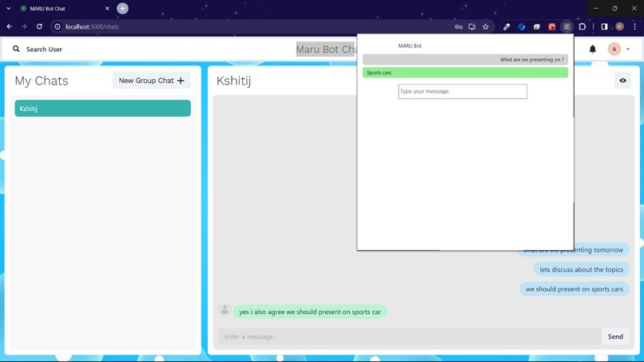Click the site information icon in address bar
Screen dimensions: 644x362
pyautogui.click(x=58, y=26)
